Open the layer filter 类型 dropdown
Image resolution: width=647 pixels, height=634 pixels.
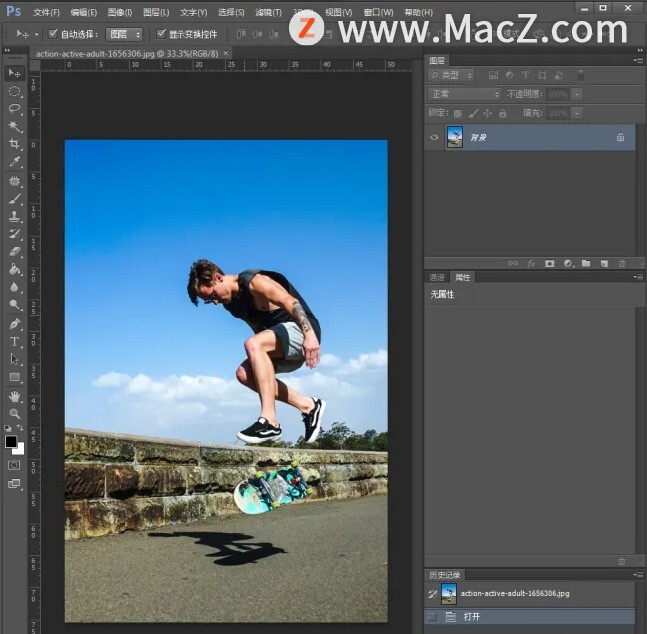point(453,75)
